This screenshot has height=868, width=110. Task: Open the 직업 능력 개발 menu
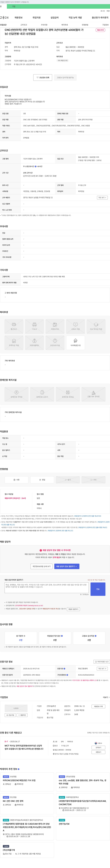[x=75, y=17]
